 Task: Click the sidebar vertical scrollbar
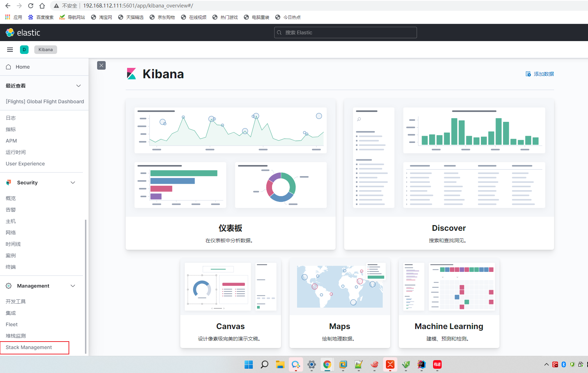pos(86,287)
